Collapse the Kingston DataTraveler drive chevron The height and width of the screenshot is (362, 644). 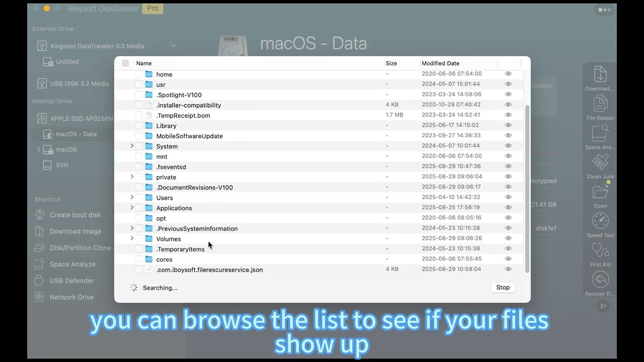[174, 46]
